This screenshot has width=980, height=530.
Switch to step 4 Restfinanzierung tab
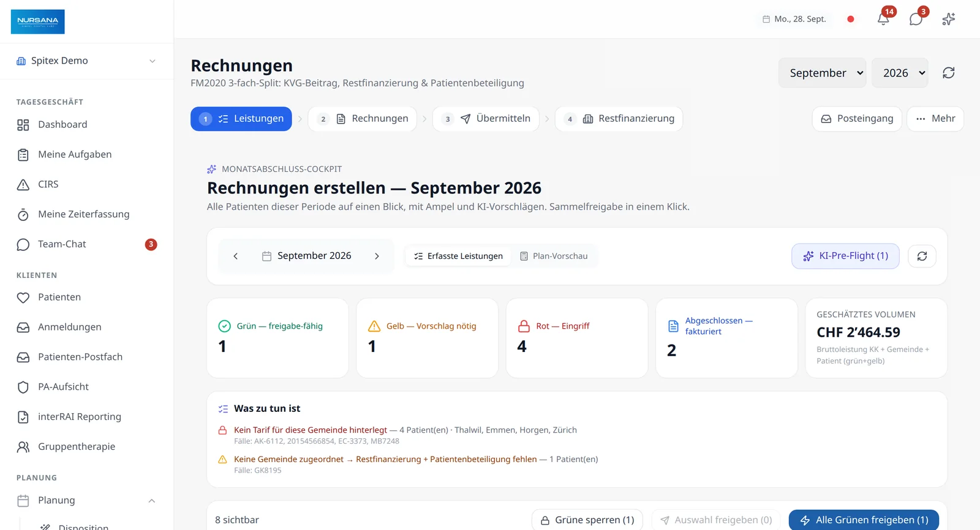pyautogui.click(x=619, y=119)
